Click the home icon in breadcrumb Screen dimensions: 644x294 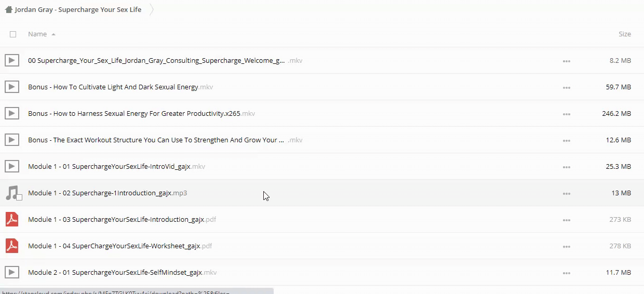click(8, 9)
